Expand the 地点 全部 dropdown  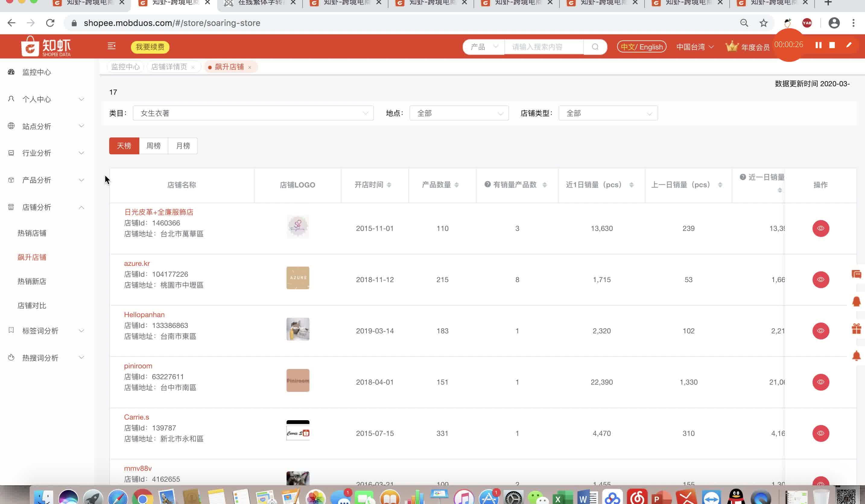(x=459, y=113)
